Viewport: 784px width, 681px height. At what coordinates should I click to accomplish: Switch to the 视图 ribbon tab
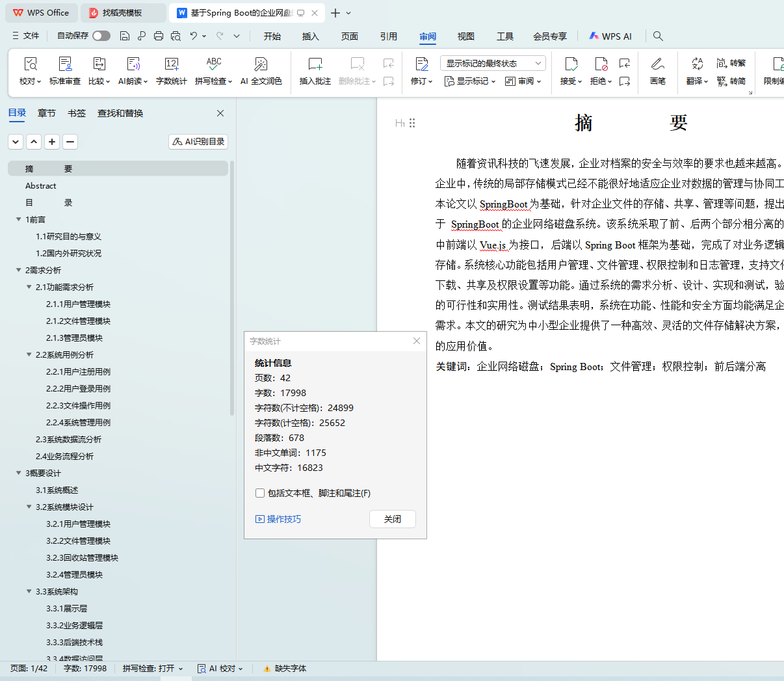point(465,36)
